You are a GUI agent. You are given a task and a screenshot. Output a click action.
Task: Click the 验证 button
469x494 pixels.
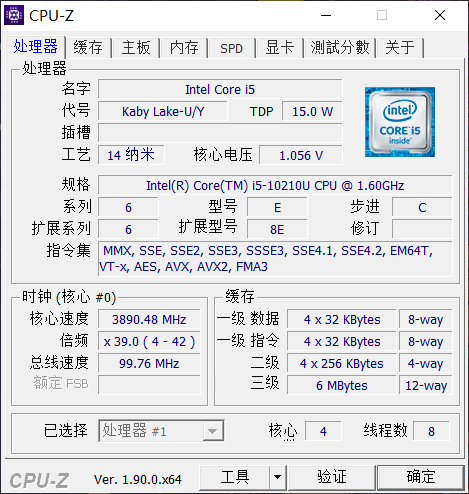332,477
